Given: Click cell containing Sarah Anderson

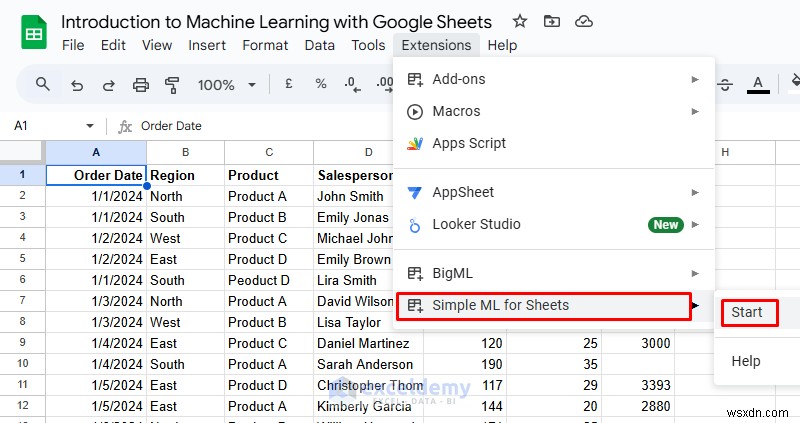Looking at the screenshot, I should click(x=368, y=364).
